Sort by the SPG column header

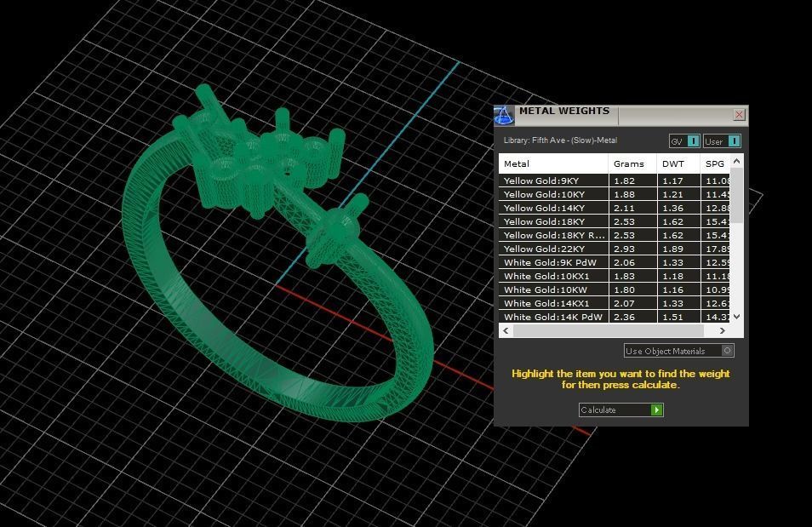tap(715, 163)
